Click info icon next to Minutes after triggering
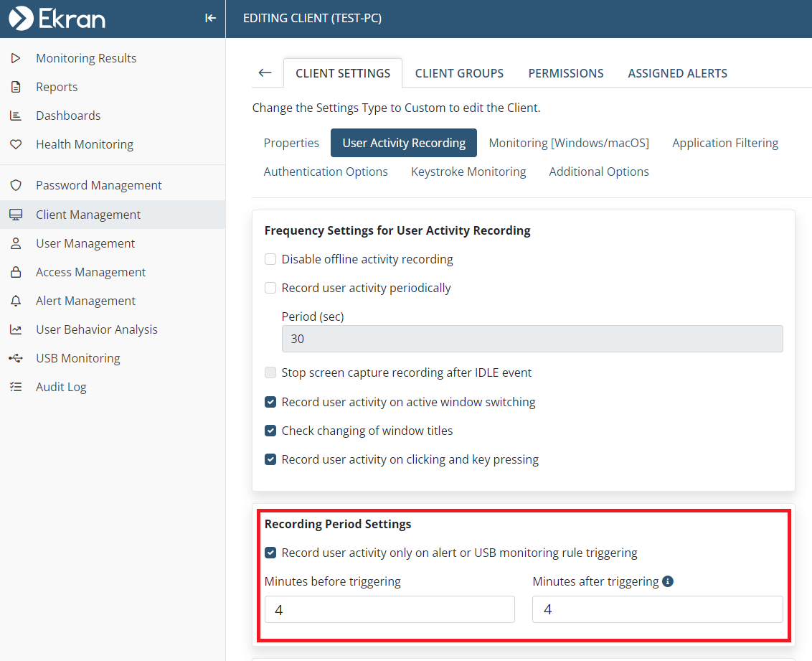The image size is (812, 661). click(668, 581)
